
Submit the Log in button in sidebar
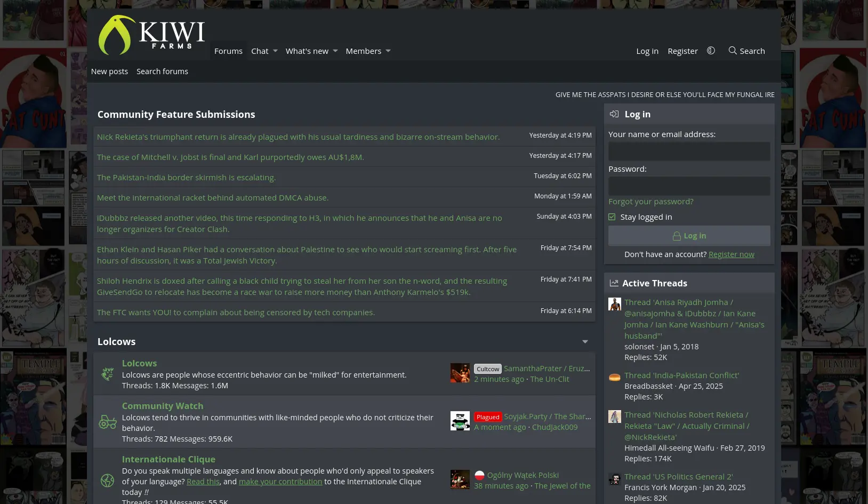point(689,236)
